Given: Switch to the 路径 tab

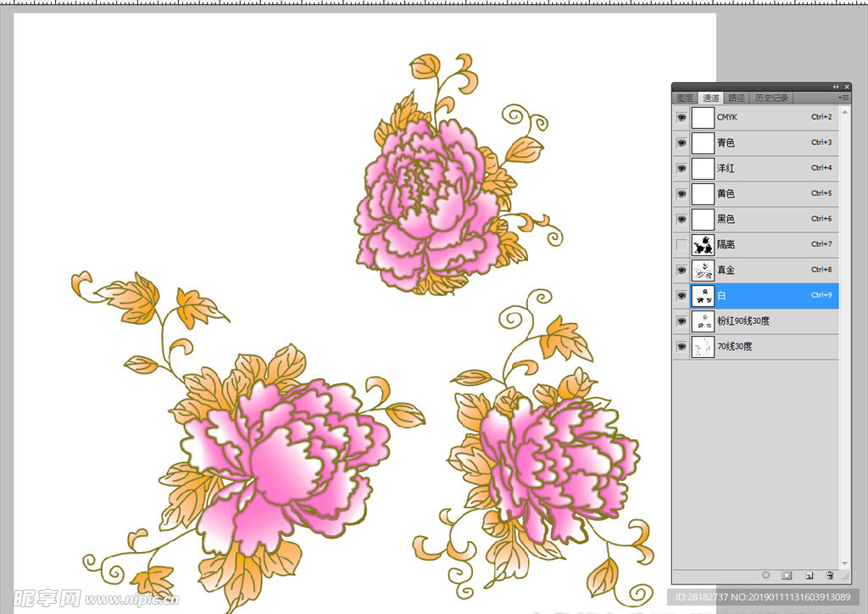Looking at the screenshot, I should 737,98.
